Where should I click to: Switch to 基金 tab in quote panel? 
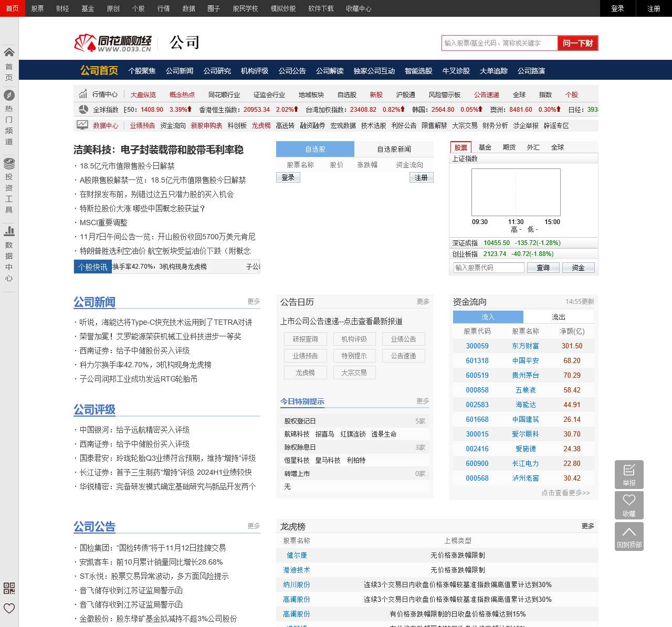[485, 147]
